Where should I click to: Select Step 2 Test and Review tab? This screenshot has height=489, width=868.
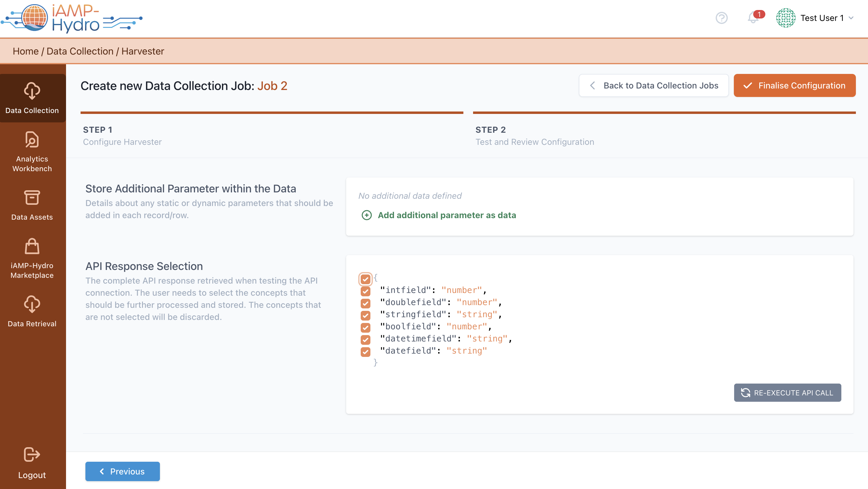[x=535, y=135]
